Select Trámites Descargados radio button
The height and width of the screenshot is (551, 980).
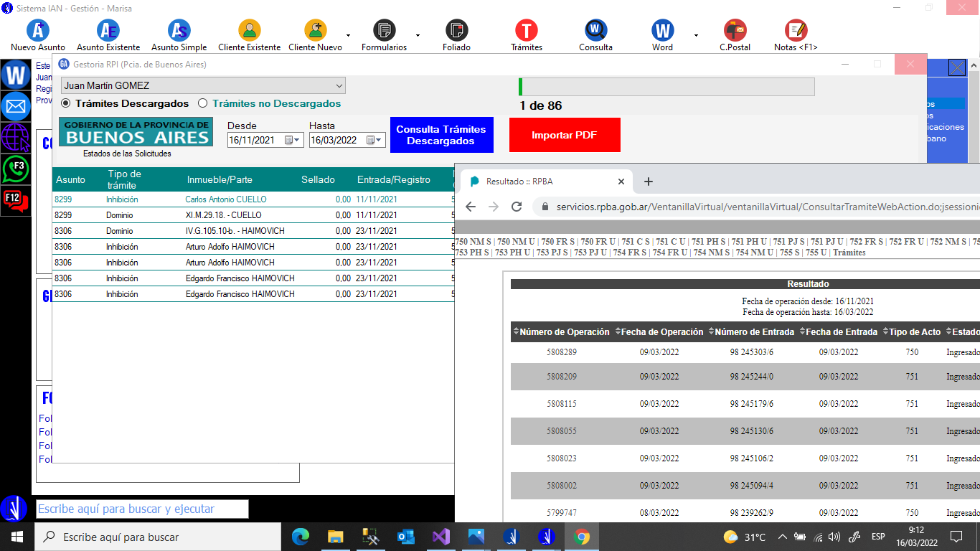tap(66, 103)
